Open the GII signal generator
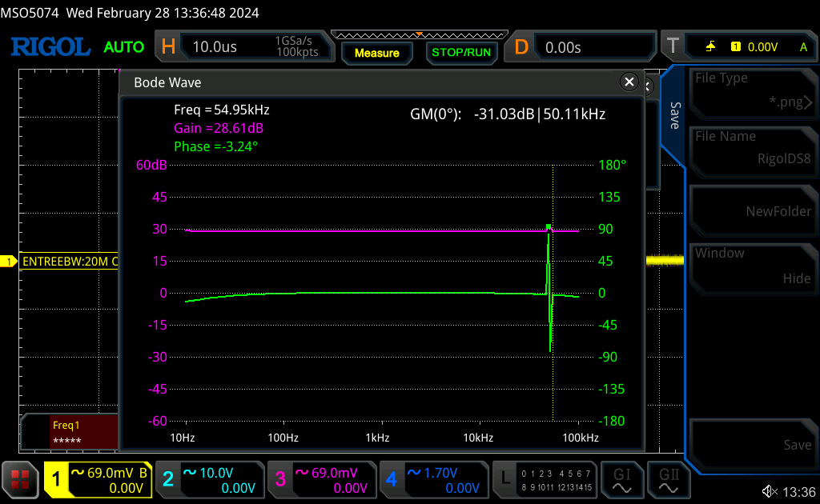 click(669, 479)
